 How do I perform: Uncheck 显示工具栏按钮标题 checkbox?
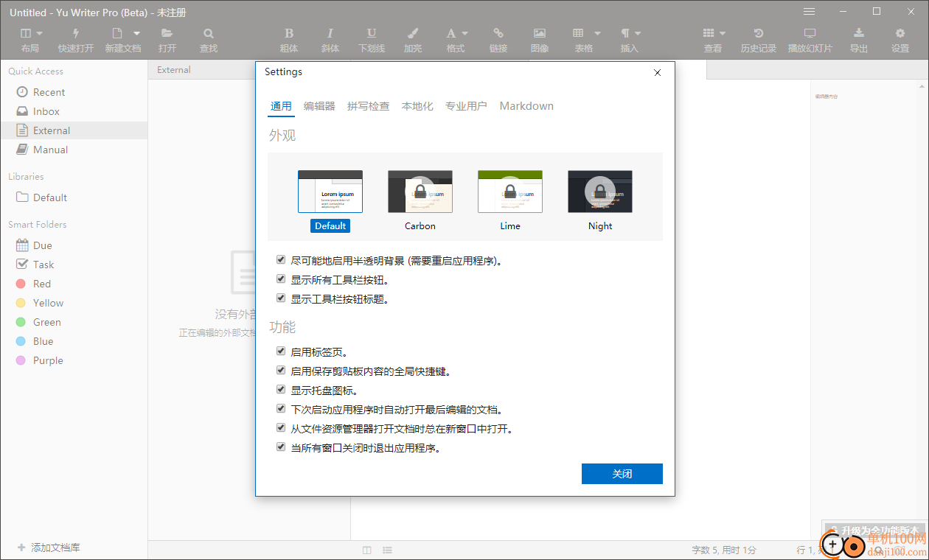(281, 298)
